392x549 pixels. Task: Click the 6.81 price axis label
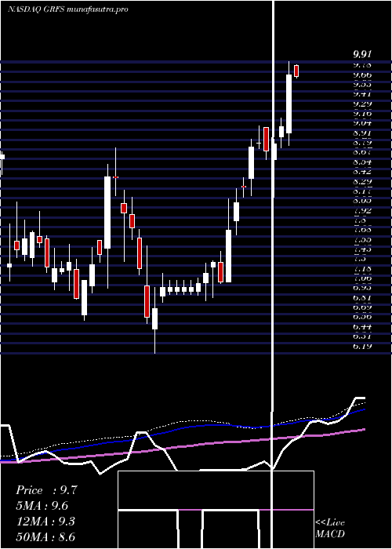(362, 297)
